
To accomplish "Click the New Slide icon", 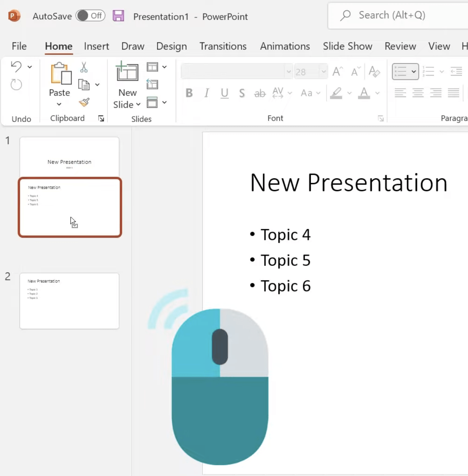I will point(127,71).
